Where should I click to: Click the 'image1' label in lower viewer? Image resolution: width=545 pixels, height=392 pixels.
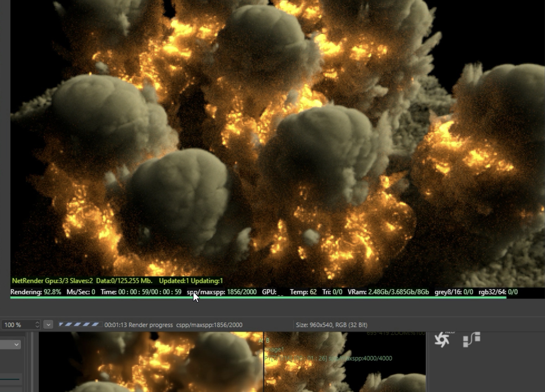pyautogui.click(x=274, y=349)
